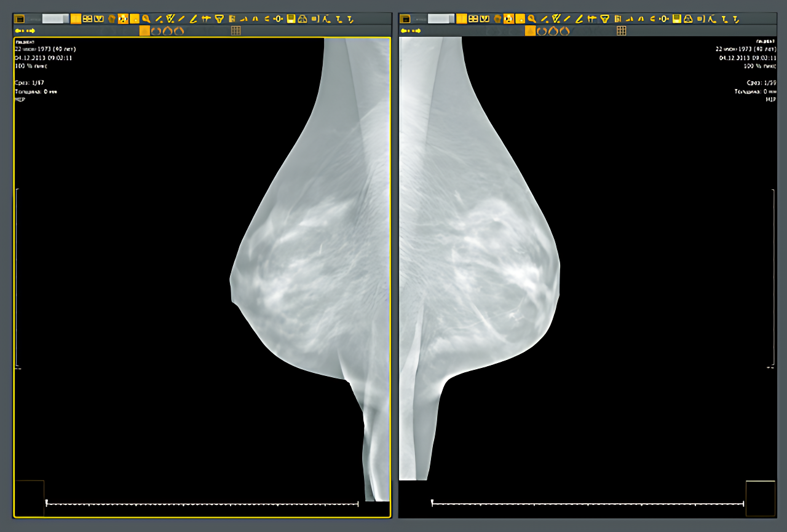
Task: Toggle the checkered pattern button in left toolbar
Action: [x=122, y=19]
